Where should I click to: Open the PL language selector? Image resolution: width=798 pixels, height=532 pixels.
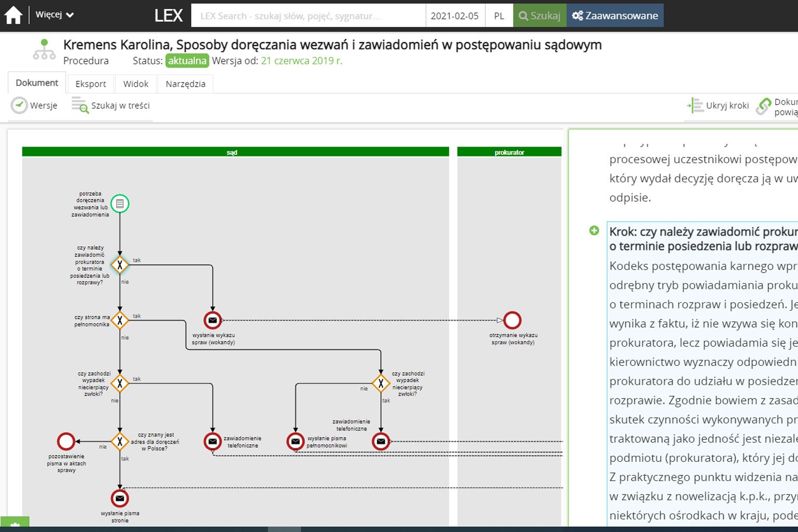click(x=499, y=16)
